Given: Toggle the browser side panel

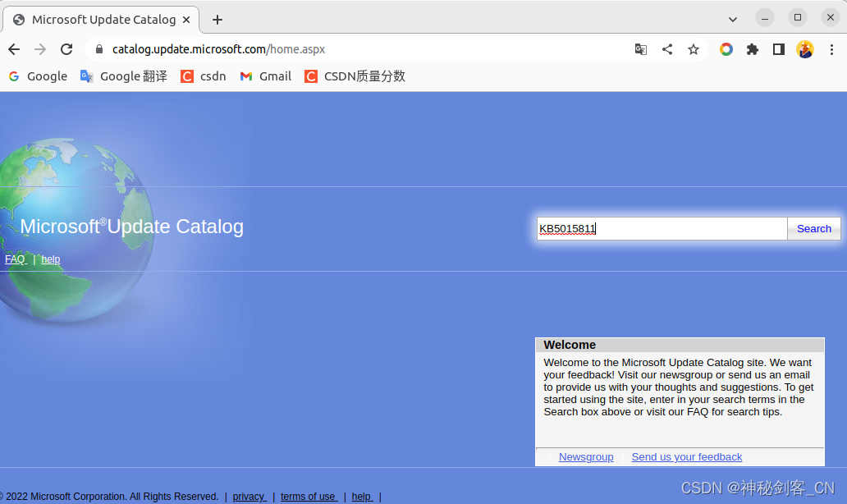Looking at the screenshot, I should (x=778, y=49).
